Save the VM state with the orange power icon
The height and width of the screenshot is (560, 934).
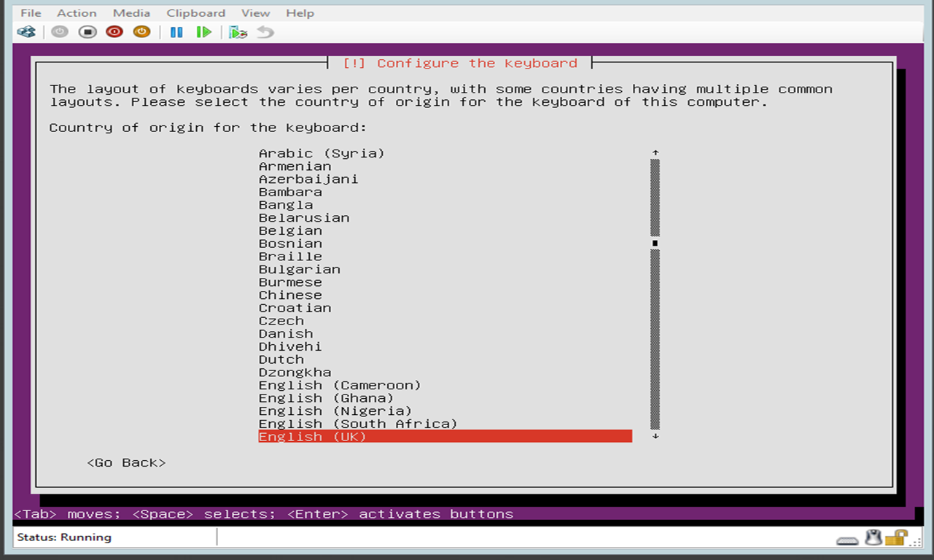(x=141, y=32)
